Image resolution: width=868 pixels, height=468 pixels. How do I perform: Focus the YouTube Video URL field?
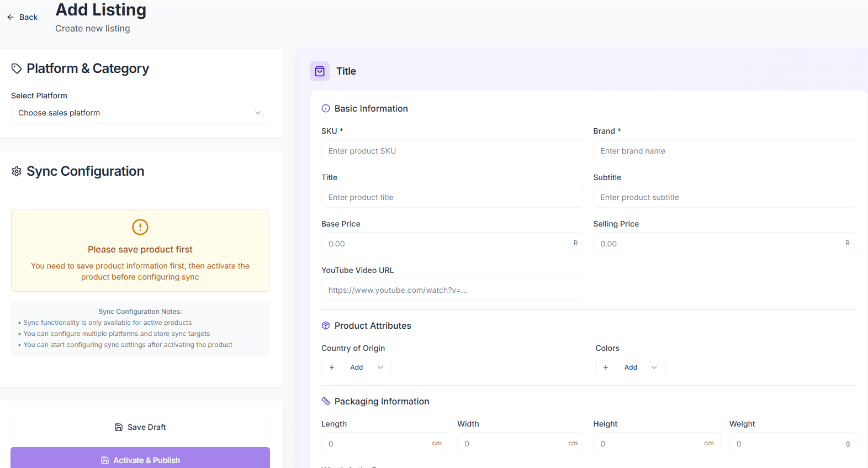click(452, 290)
